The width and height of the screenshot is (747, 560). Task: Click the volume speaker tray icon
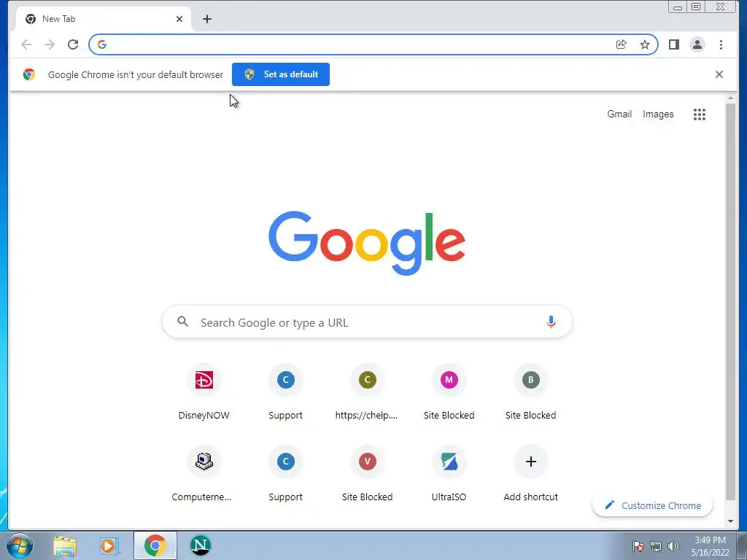(x=673, y=546)
